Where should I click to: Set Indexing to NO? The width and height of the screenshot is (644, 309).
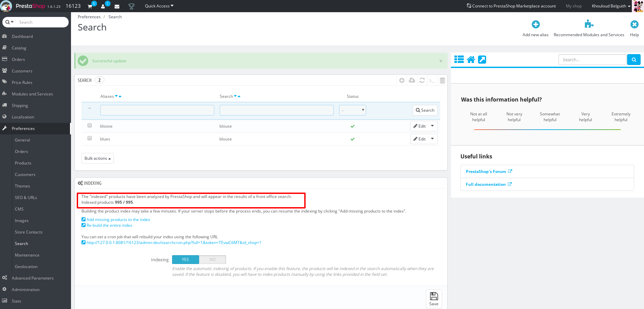pyautogui.click(x=213, y=260)
